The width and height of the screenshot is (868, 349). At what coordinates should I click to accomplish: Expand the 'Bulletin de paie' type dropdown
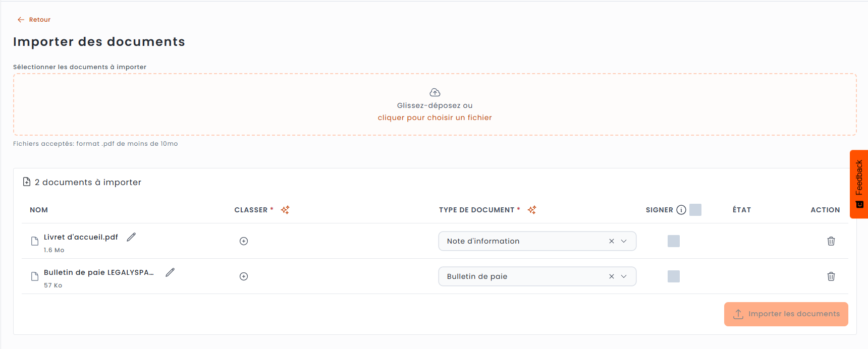(624, 276)
